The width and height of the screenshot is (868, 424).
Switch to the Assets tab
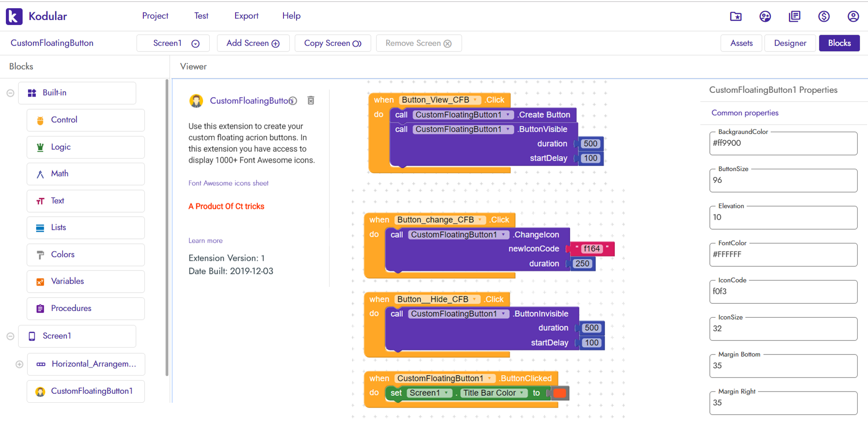point(741,43)
